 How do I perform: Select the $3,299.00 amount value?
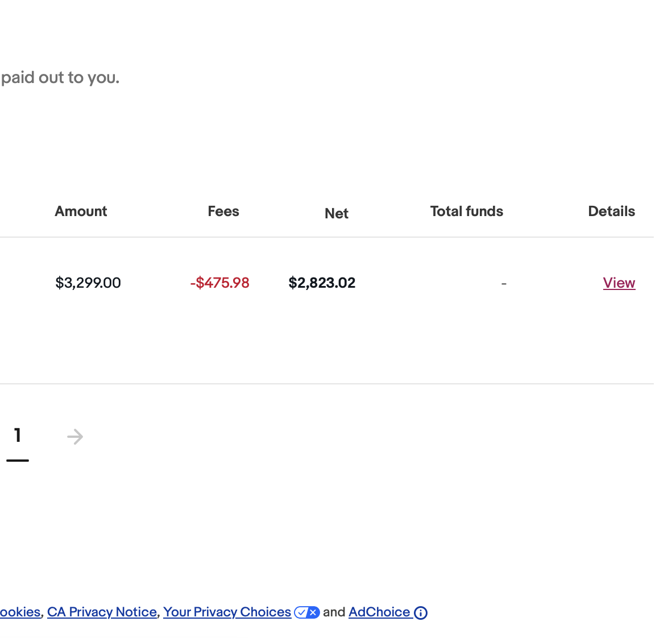coord(88,283)
